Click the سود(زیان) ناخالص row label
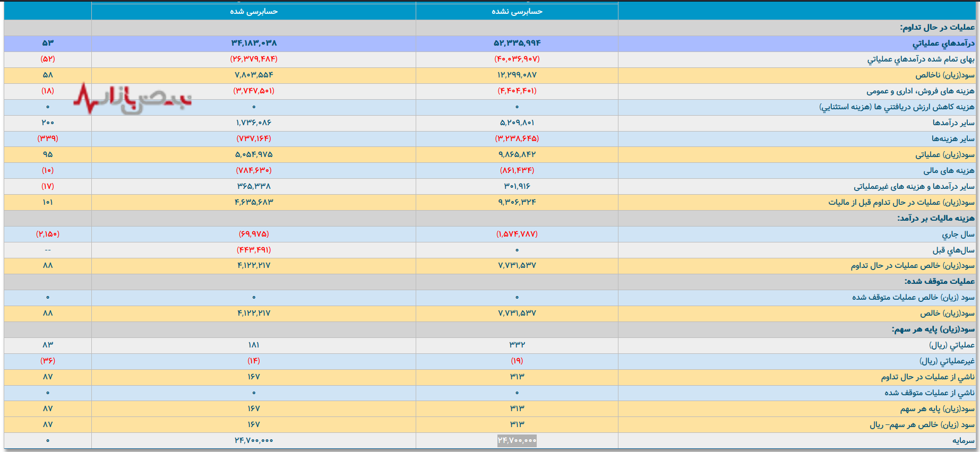980x452 pixels. [x=944, y=75]
